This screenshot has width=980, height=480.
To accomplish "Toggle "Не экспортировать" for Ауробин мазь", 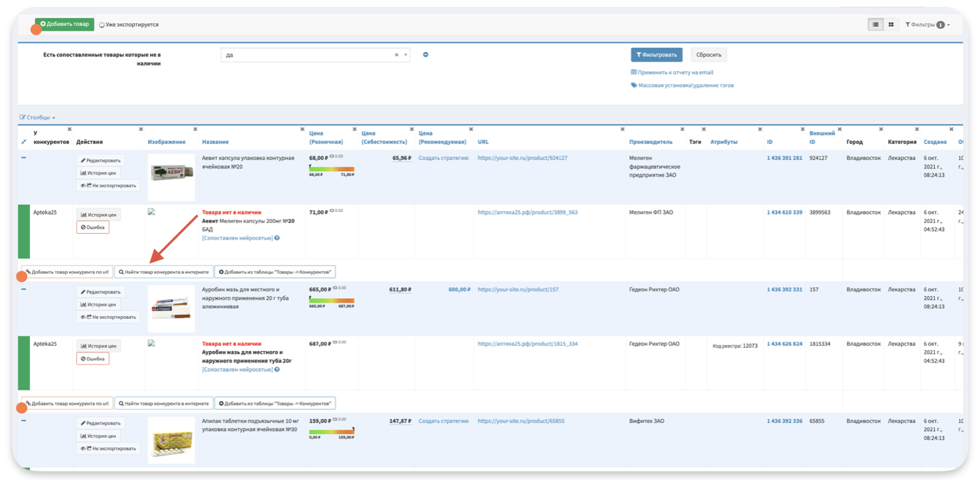I will 108,318.
